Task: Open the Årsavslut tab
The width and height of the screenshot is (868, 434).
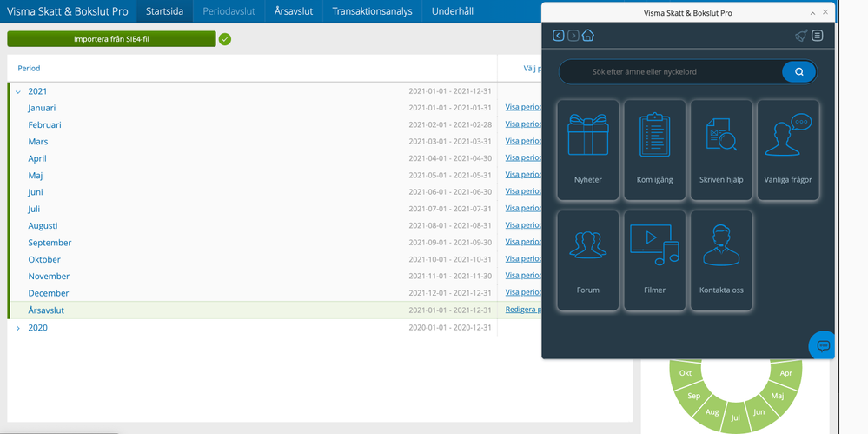Action: click(293, 11)
